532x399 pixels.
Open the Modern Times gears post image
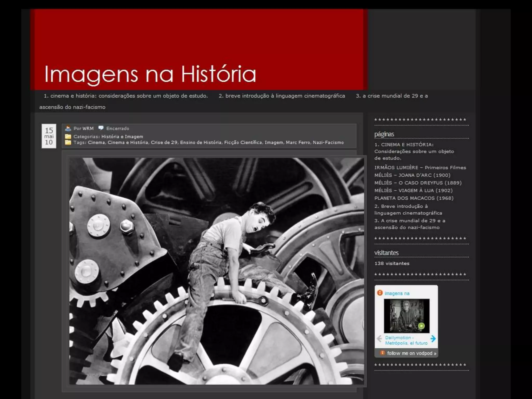coord(216,271)
